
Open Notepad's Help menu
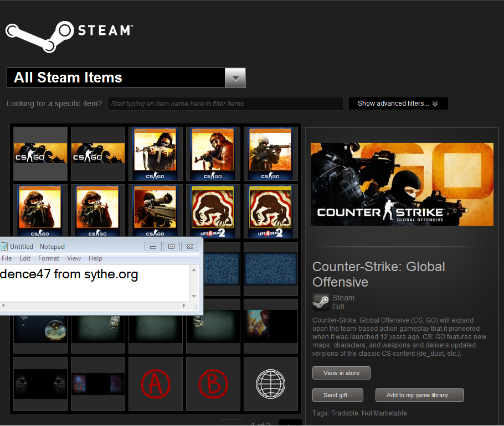(x=95, y=258)
